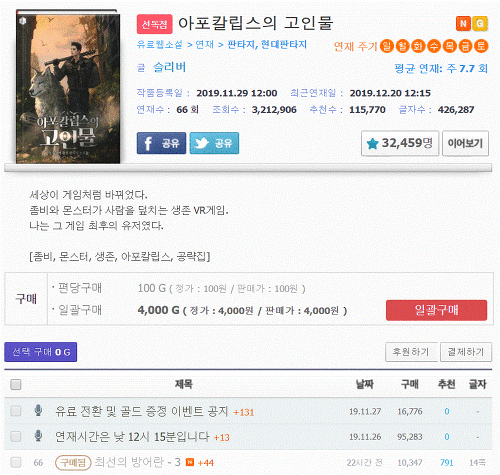Click the 날짜 column header
Image resolution: width=500 pixels, height=475 pixels.
(365, 384)
